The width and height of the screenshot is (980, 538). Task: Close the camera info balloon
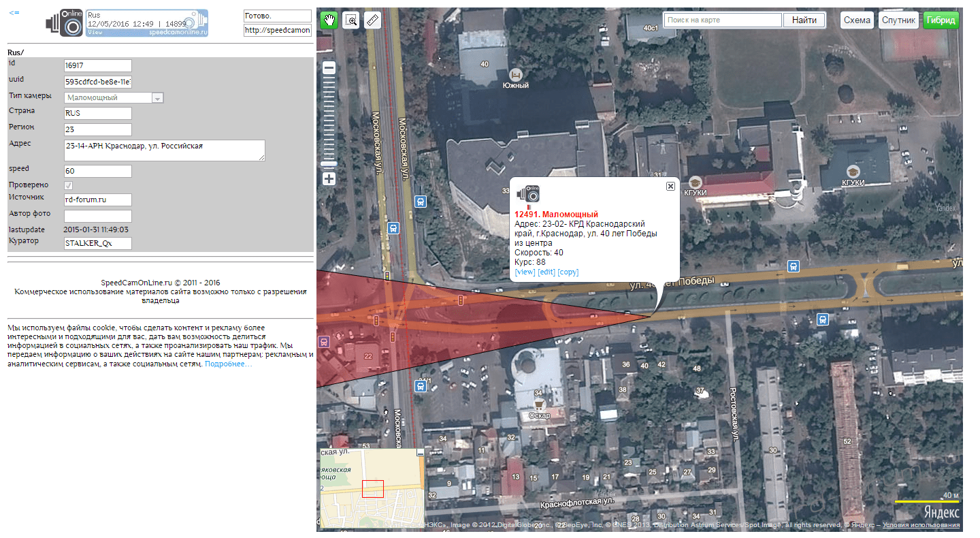(x=670, y=186)
